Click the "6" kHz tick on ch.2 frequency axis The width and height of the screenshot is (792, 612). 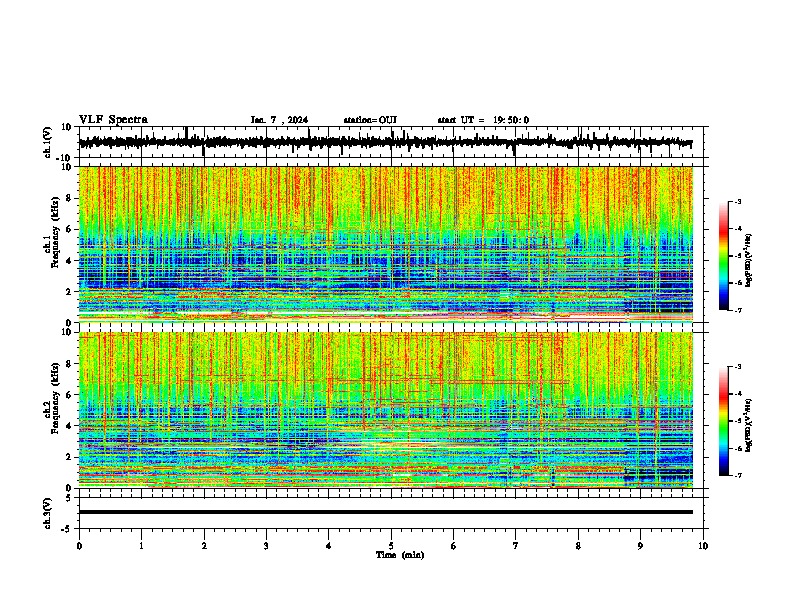coord(70,395)
